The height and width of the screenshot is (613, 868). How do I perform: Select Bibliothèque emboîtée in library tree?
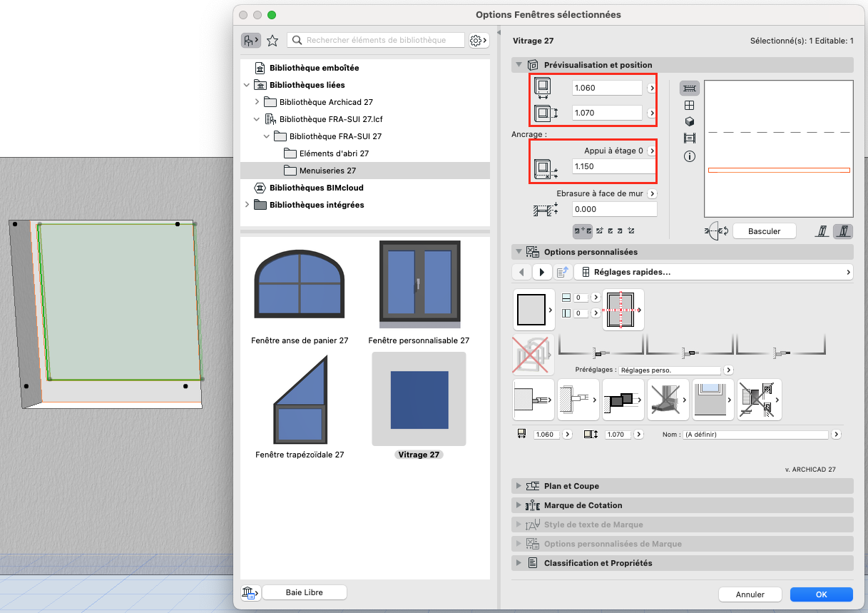point(314,68)
